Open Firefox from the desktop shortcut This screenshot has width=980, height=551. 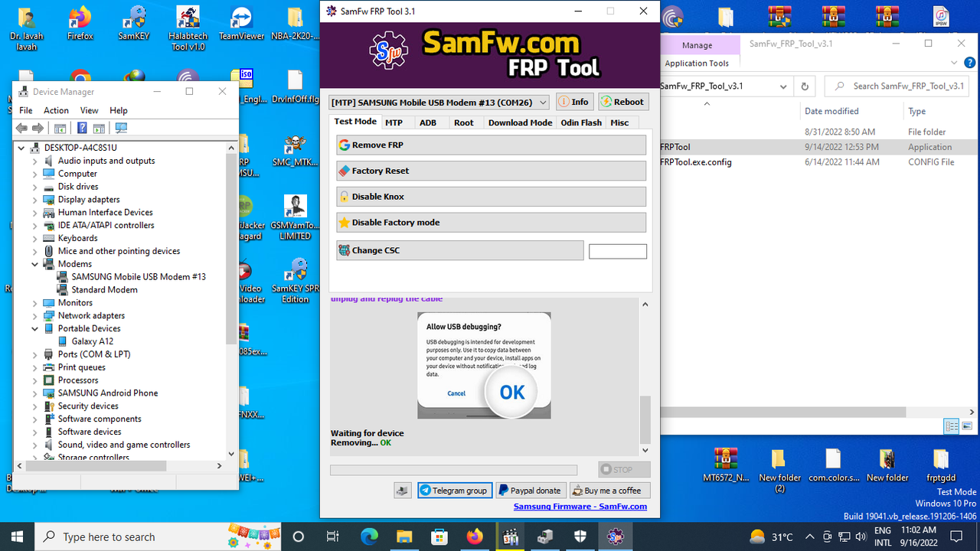coord(80,23)
